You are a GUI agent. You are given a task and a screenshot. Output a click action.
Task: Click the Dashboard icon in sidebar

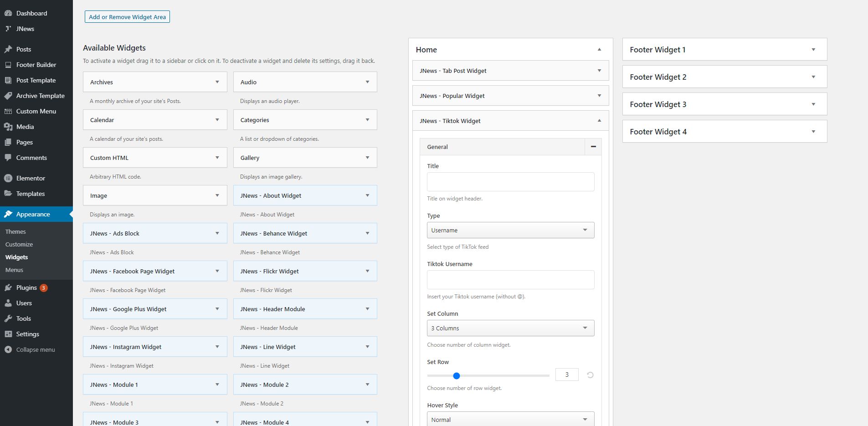click(x=8, y=13)
